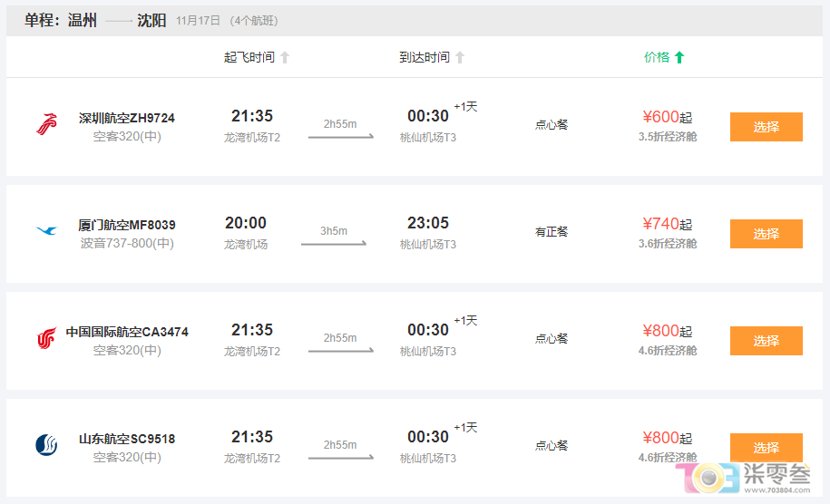Select the 厦门航空MF8039 flight with 选择
The height and width of the screenshot is (504, 830).
pyautogui.click(x=766, y=234)
